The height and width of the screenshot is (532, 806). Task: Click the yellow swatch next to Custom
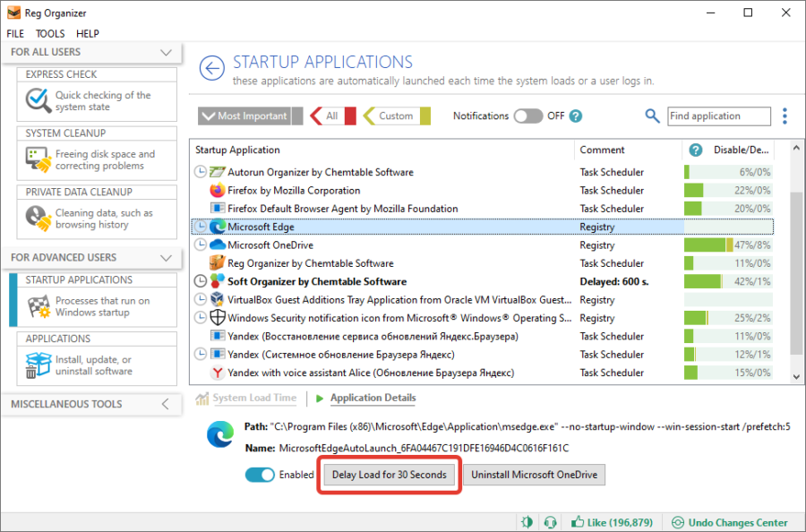425,116
